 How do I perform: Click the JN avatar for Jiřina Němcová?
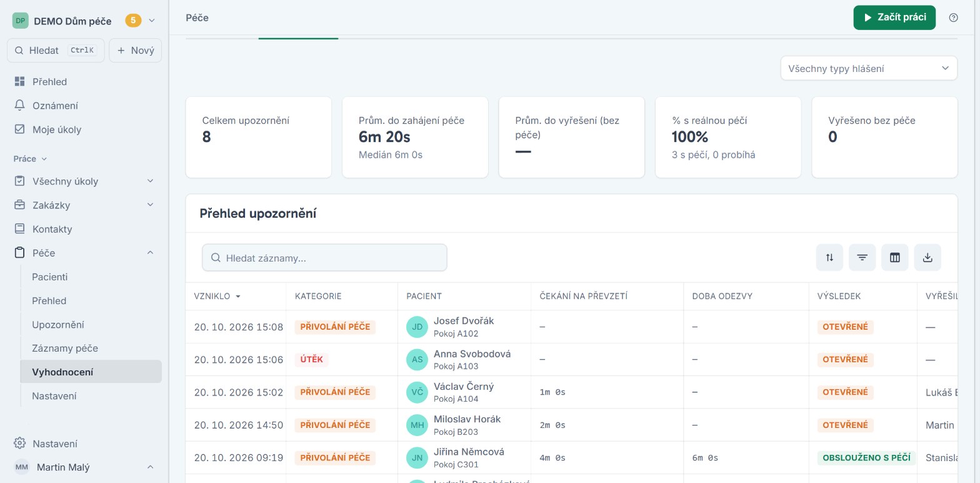pyautogui.click(x=417, y=457)
